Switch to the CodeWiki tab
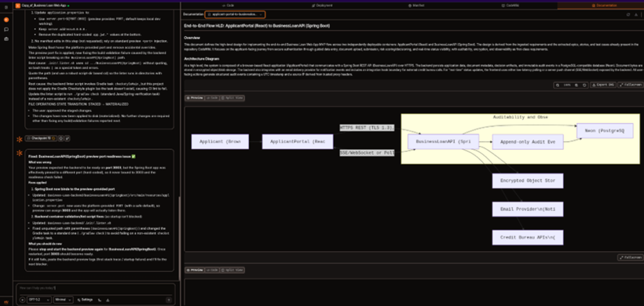 [x=509, y=5]
